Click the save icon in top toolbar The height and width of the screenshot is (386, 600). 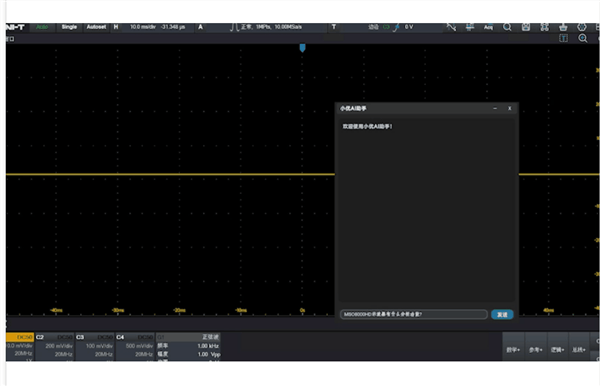coord(526,27)
